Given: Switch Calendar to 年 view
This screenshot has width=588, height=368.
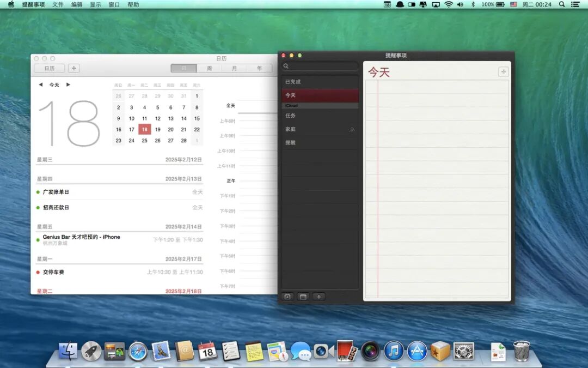Looking at the screenshot, I should pyautogui.click(x=260, y=68).
